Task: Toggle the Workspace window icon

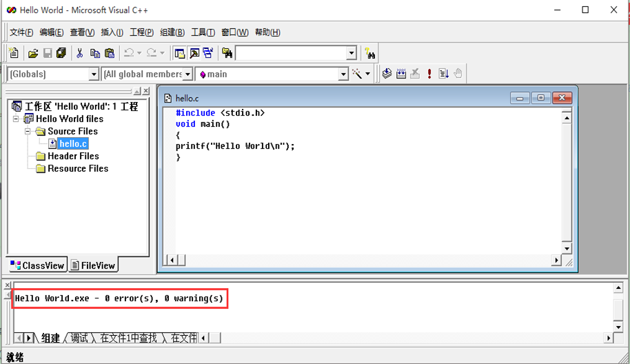Action: click(x=180, y=53)
